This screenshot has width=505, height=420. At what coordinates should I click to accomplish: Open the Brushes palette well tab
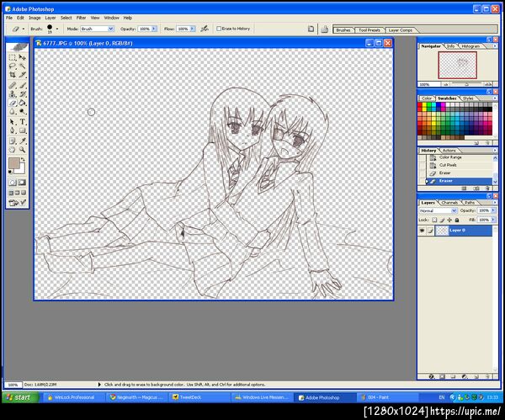click(343, 30)
